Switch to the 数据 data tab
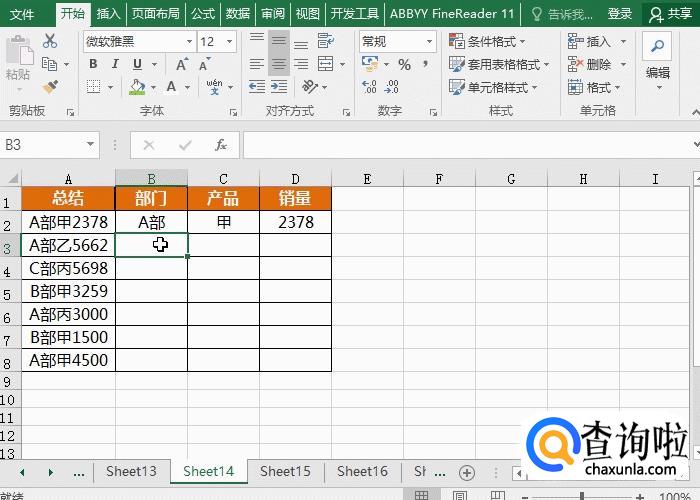 [x=238, y=14]
